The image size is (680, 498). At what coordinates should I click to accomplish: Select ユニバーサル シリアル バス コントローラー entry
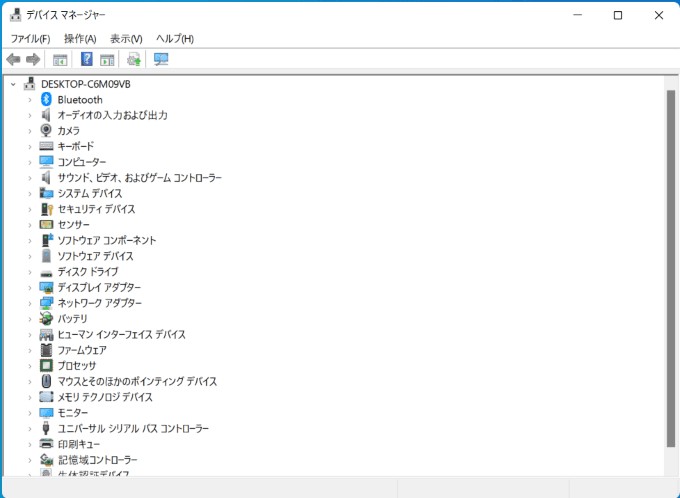click(133, 428)
